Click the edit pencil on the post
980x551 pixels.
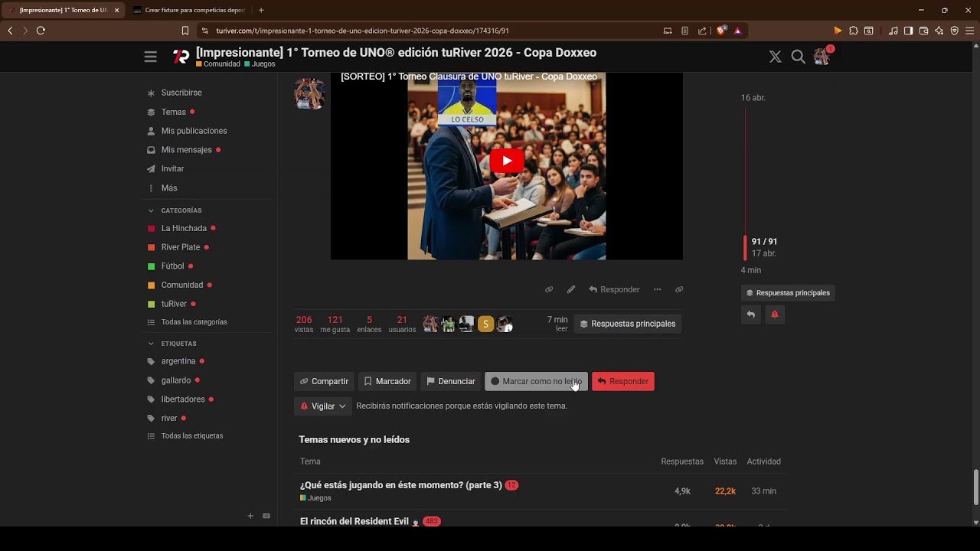(x=570, y=289)
